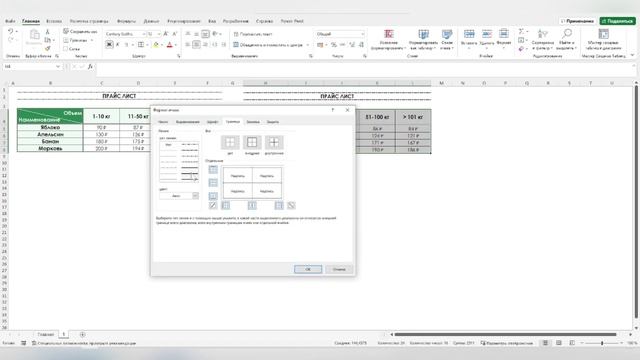This screenshot has height=360, width=640.
Task: Open the 'Power Pivot' ribbon tab
Action: (x=292, y=21)
